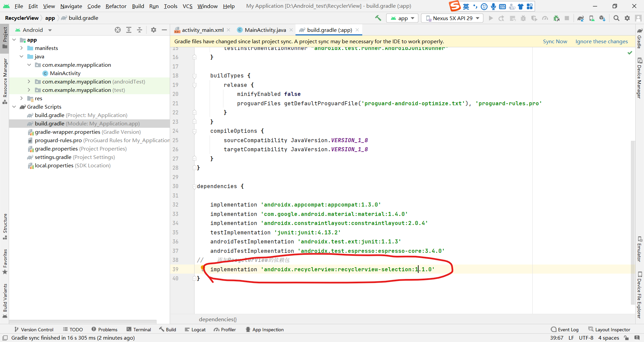Expand the res folder in project tree
Screen dimensions: 644x342
click(x=21, y=98)
